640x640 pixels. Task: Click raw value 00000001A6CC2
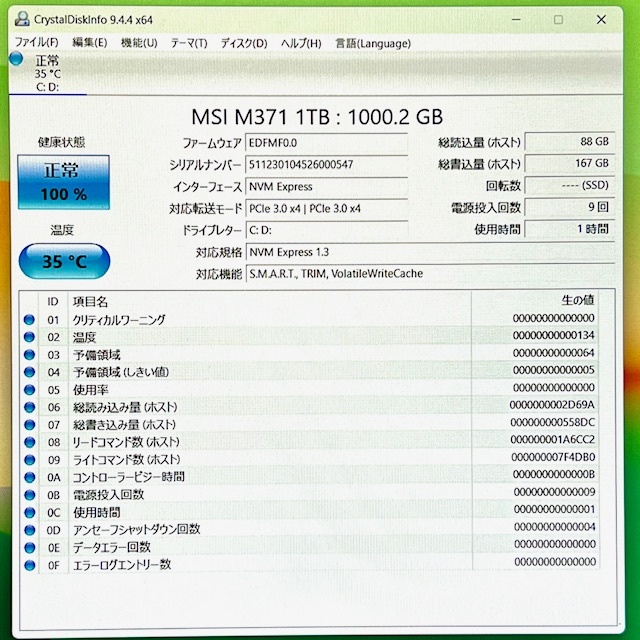click(x=553, y=440)
